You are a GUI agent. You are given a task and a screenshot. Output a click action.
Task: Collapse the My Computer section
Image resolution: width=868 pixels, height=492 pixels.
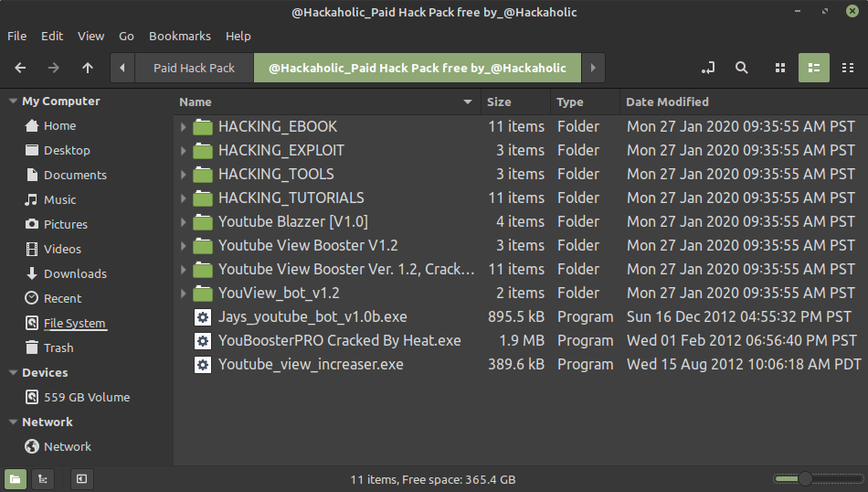tap(13, 102)
